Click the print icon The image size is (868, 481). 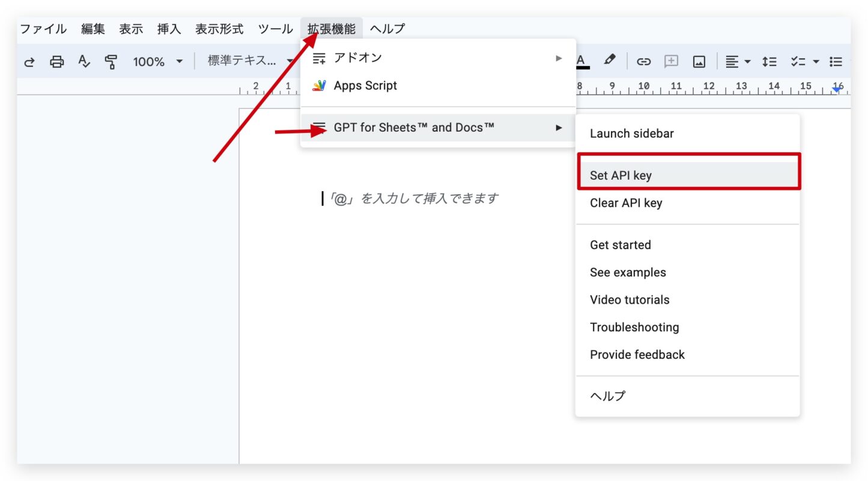(57, 61)
